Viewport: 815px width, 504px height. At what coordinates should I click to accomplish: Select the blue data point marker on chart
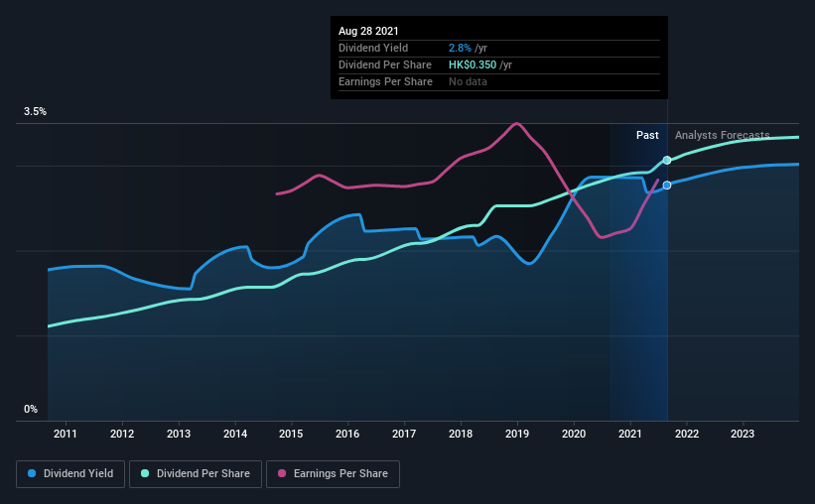(667, 185)
